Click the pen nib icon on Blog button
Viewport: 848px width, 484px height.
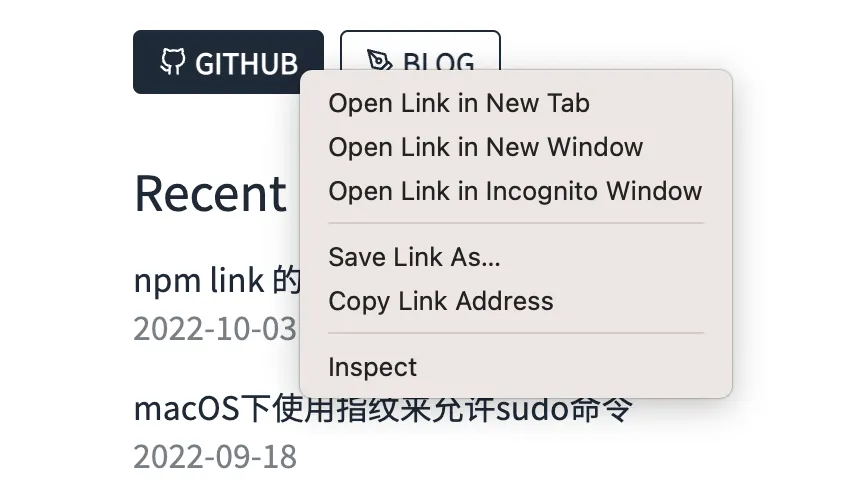[379, 62]
